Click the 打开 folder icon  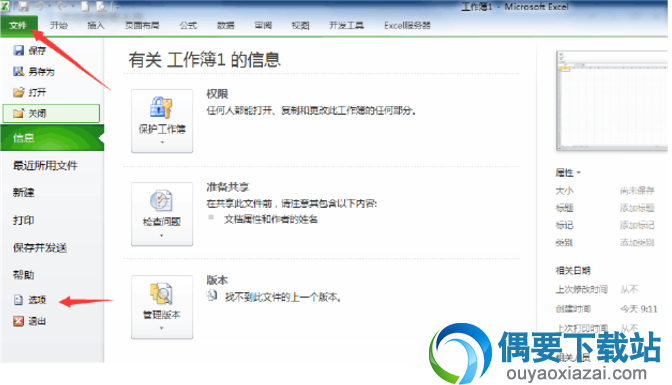tap(18, 92)
